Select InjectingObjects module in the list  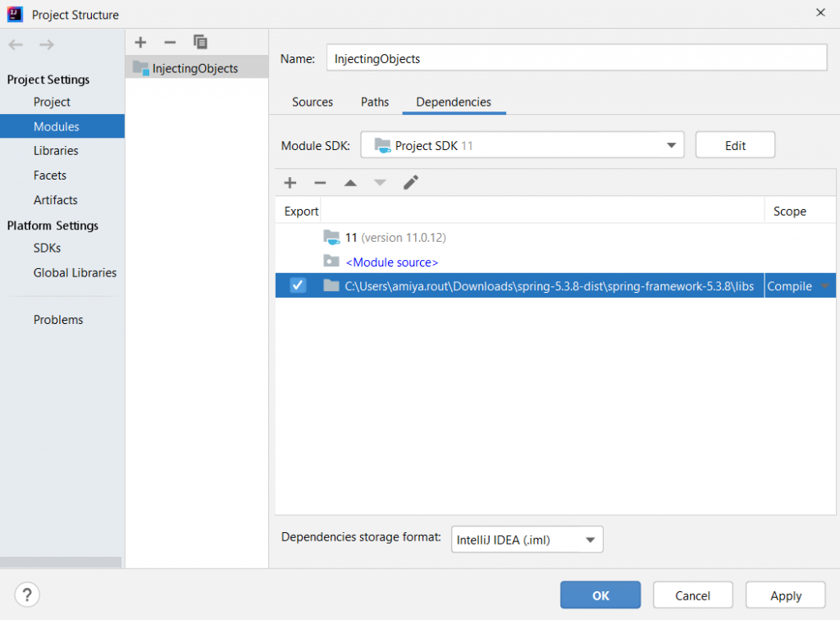(x=197, y=68)
